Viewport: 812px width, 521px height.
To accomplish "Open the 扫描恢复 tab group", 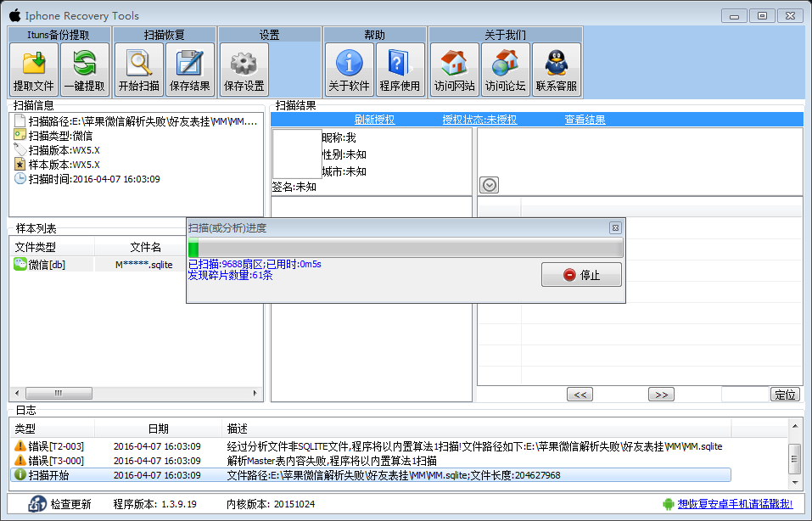I will [165, 35].
